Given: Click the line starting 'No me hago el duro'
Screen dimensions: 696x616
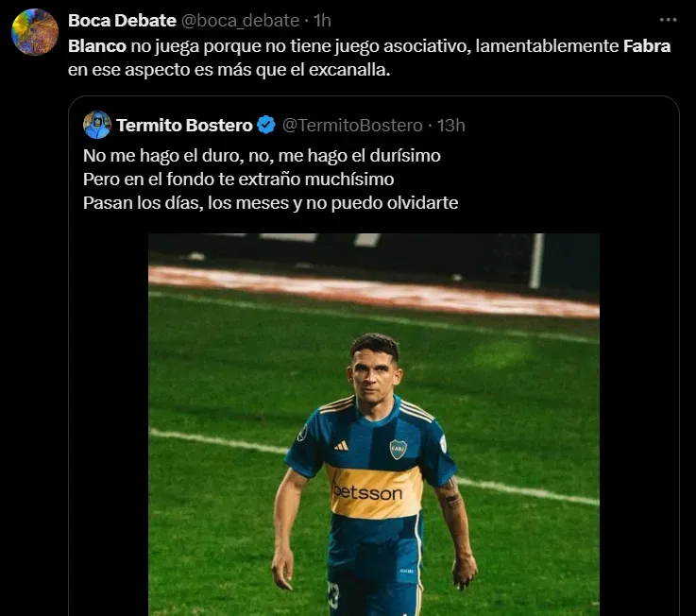Looking at the screenshot, I should point(262,155).
